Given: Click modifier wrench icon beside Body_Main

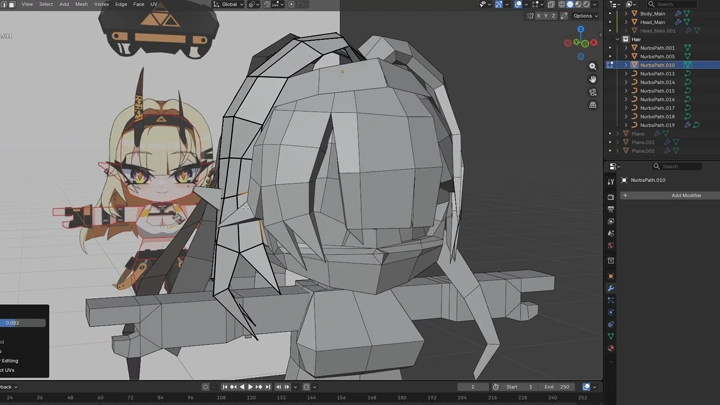Looking at the screenshot, I should [x=678, y=14].
